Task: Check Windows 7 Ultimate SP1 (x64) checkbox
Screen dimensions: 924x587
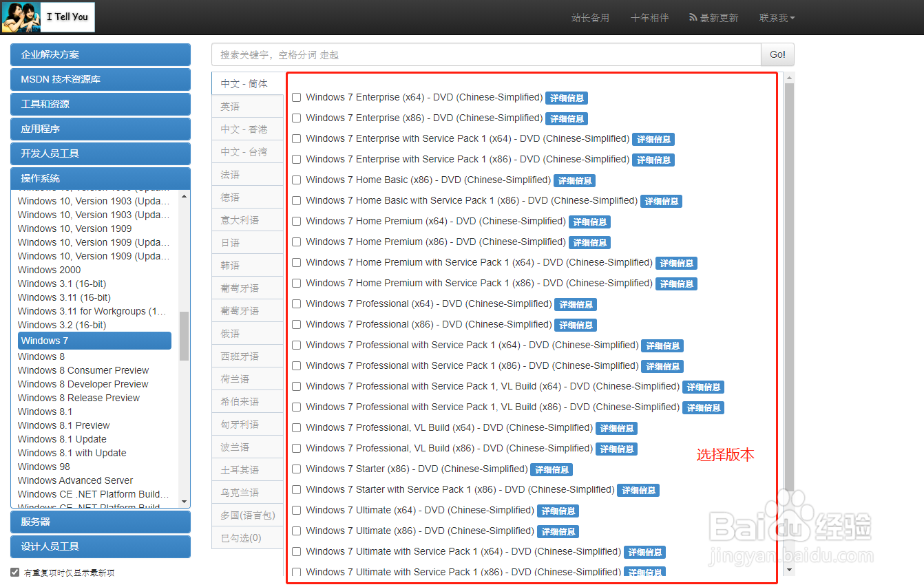Action: click(x=297, y=552)
